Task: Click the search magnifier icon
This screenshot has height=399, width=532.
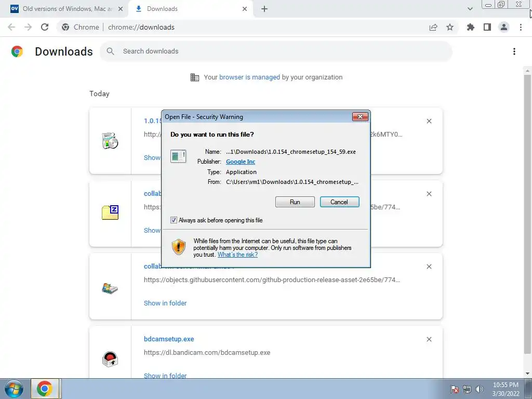Action: point(110,51)
